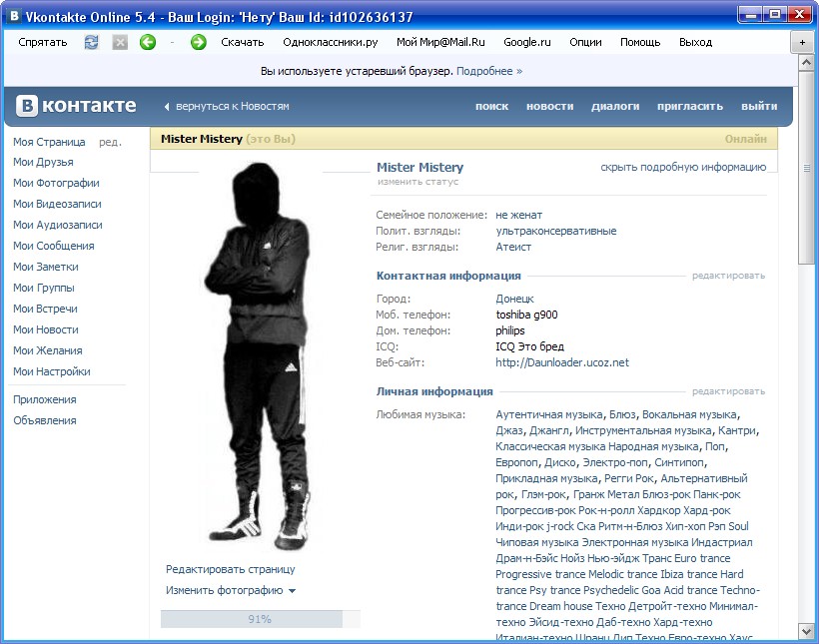The width and height of the screenshot is (819, 644).
Task: Click the refresh icon in the toolbar
Action: (92, 42)
